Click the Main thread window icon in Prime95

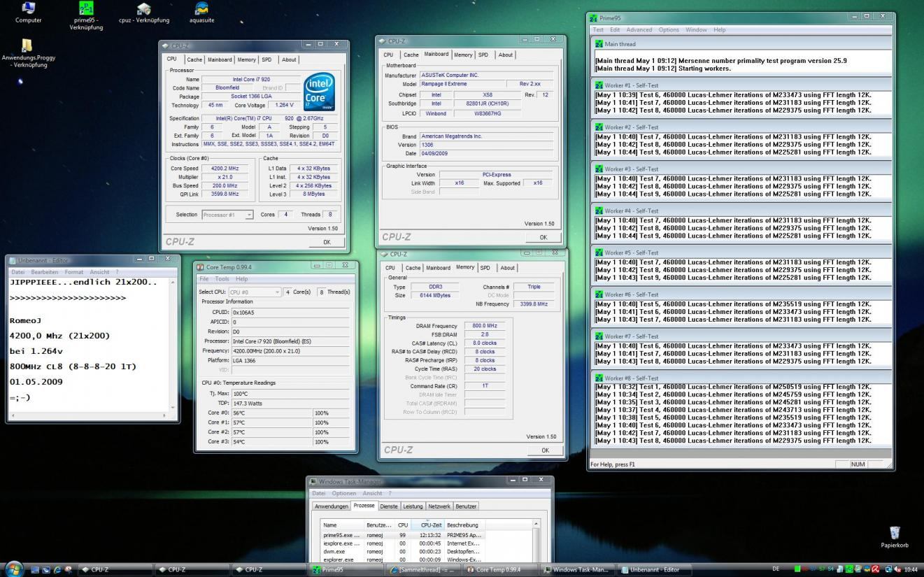(599, 44)
